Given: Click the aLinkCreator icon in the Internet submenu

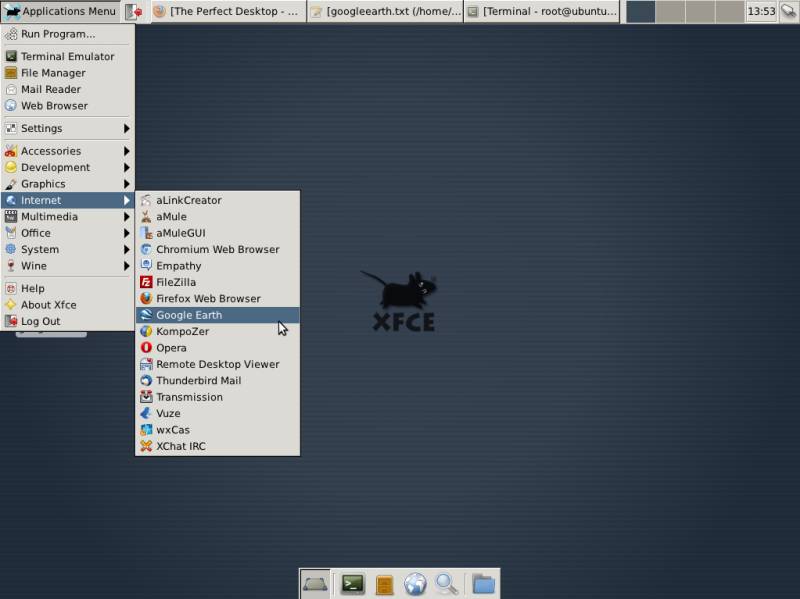Looking at the screenshot, I should tap(146, 201).
